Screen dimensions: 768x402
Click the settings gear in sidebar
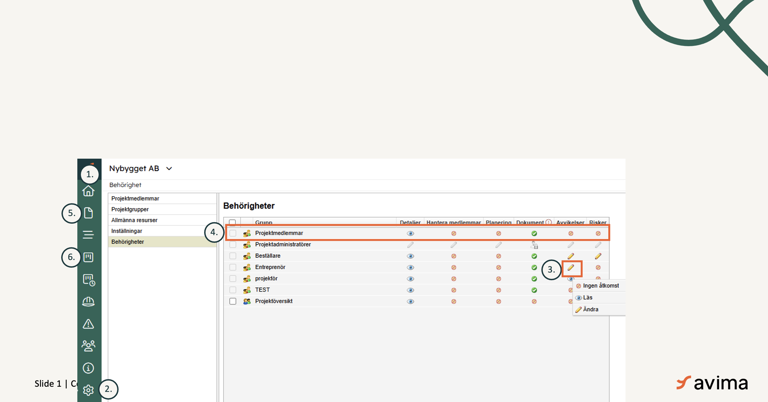point(88,390)
